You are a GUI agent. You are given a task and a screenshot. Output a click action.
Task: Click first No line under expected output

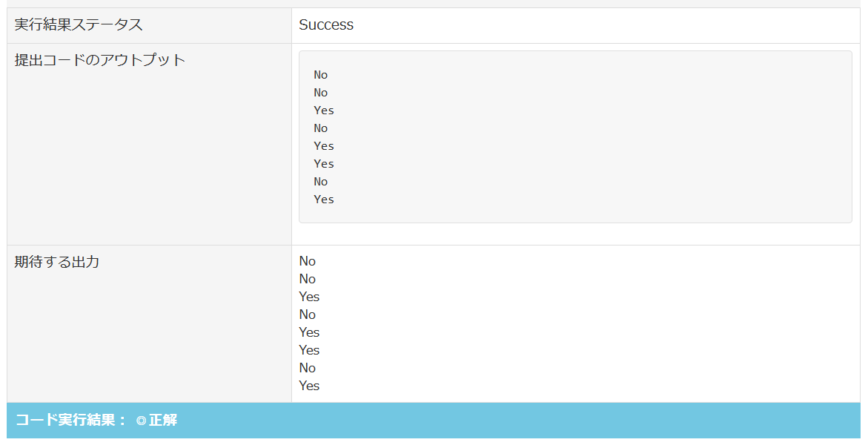pos(308,261)
